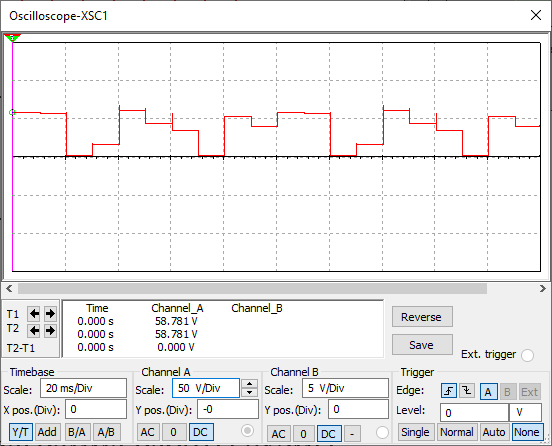
Task: Close the Oscilloscope-XSC1 window
Action: coord(536,15)
